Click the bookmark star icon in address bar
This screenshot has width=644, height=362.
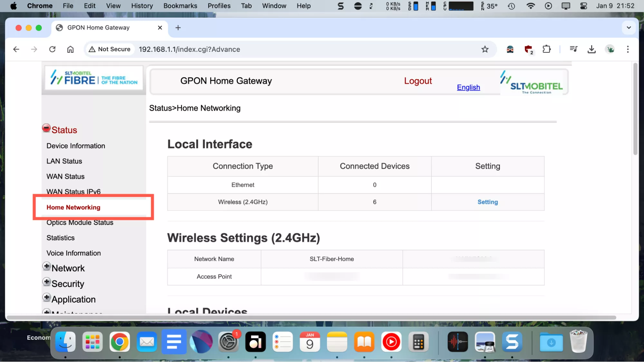(485, 49)
